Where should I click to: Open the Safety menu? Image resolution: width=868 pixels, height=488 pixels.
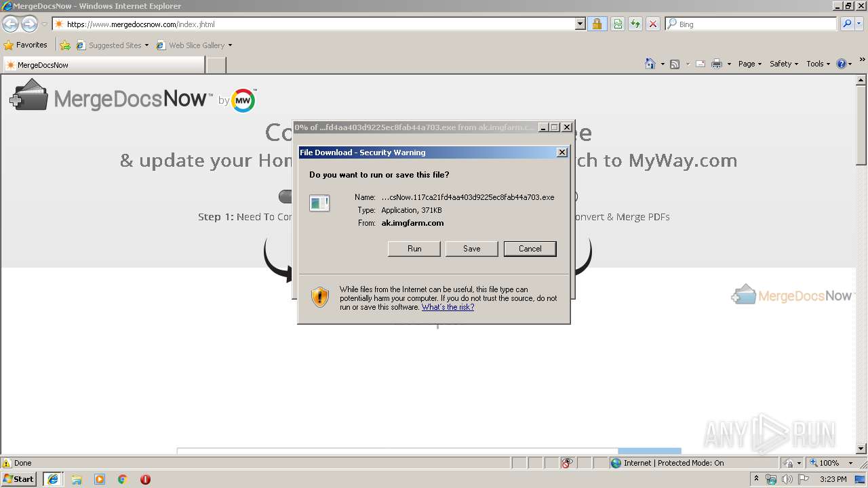coord(784,64)
